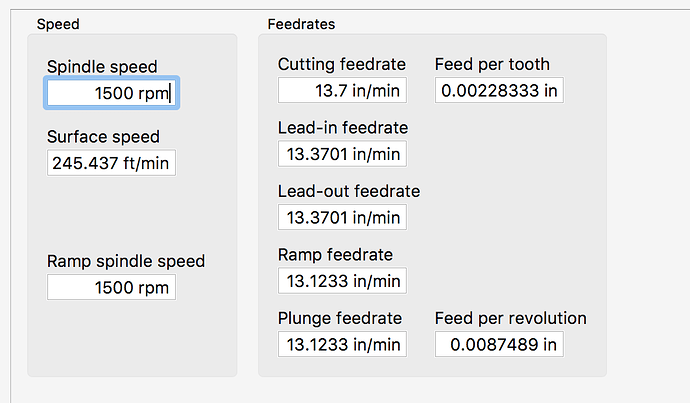Select the Ramp spindle speed input field
690x403 pixels.
pos(111,288)
